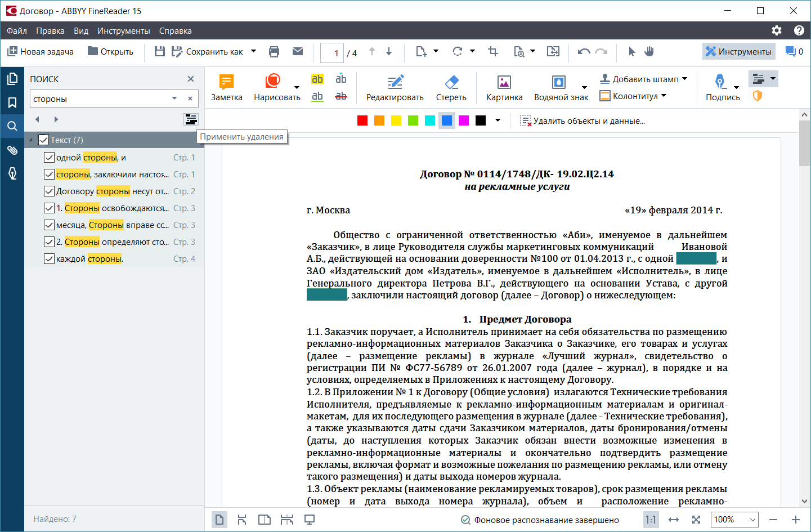Click Удалить объекты и данные button
Image resolution: width=811 pixels, height=532 pixels.
click(x=583, y=121)
